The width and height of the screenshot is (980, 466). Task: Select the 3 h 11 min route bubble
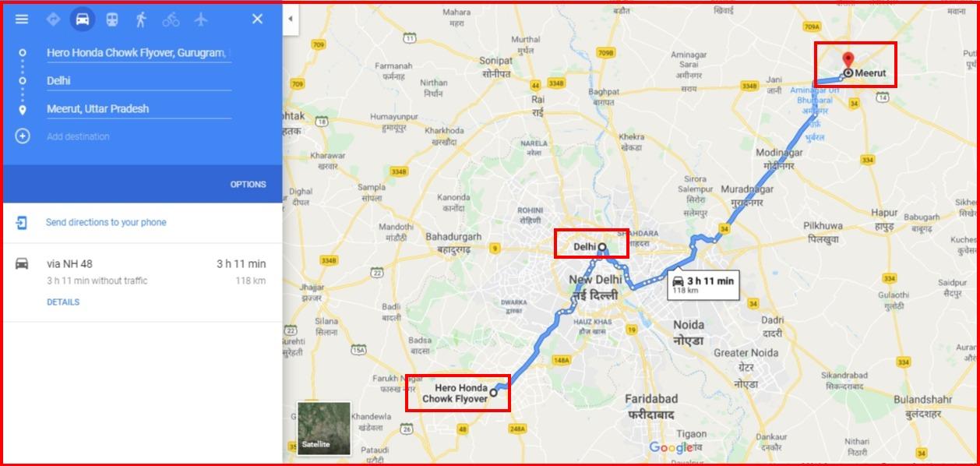pyautogui.click(x=703, y=285)
